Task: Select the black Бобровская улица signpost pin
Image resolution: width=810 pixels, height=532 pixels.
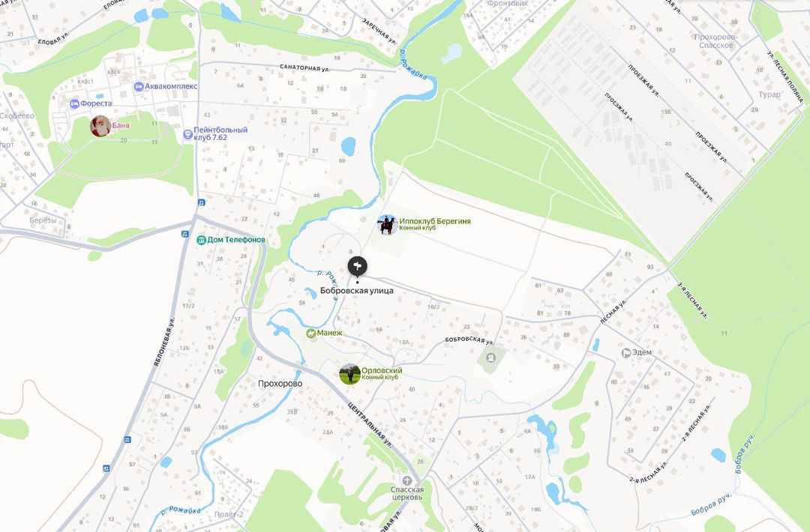Action: tap(358, 267)
